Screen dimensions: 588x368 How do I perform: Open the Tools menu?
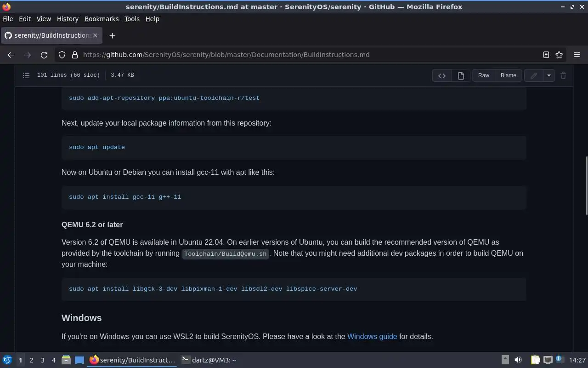point(132,19)
